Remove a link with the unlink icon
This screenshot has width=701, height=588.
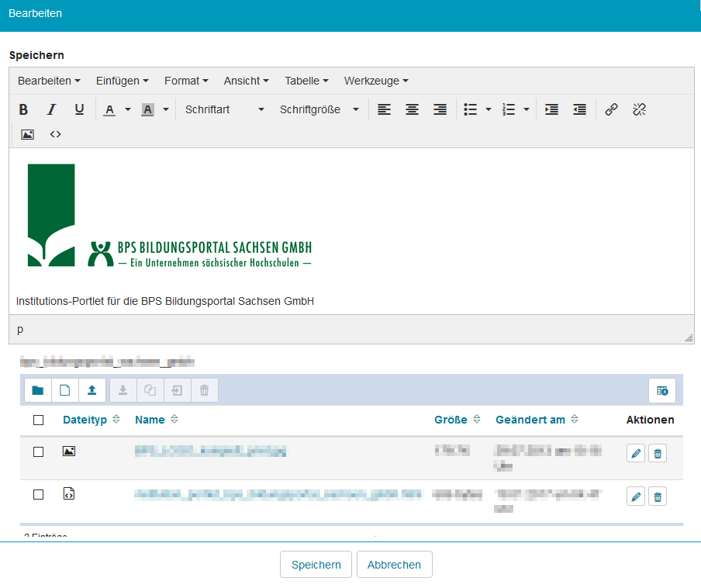(638, 109)
